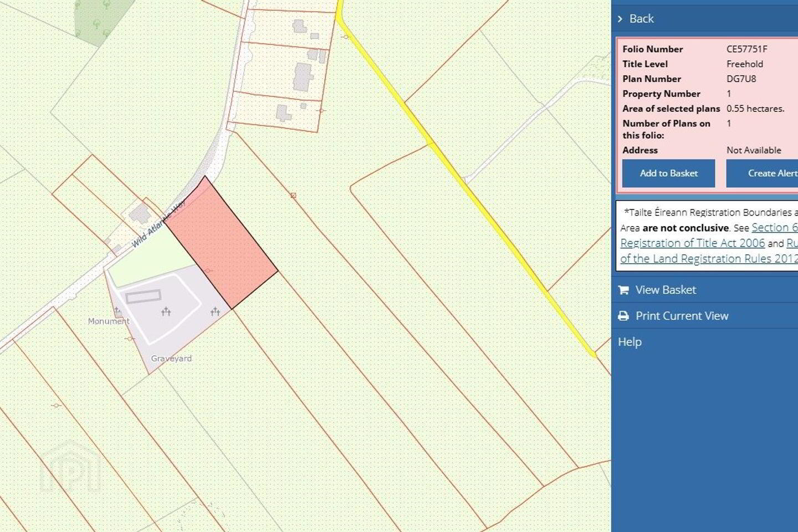
Task: Add folio to basket
Action: point(668,173)
